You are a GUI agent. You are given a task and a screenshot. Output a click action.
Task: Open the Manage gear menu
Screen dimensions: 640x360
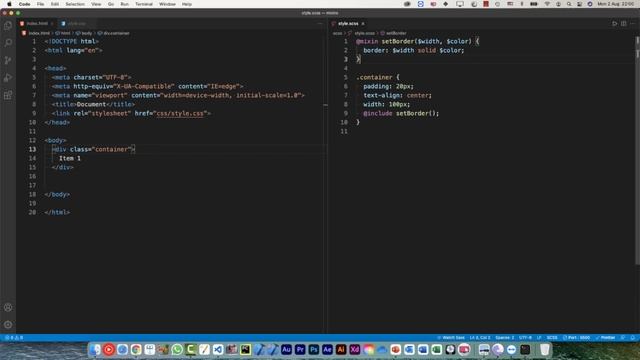8,325
